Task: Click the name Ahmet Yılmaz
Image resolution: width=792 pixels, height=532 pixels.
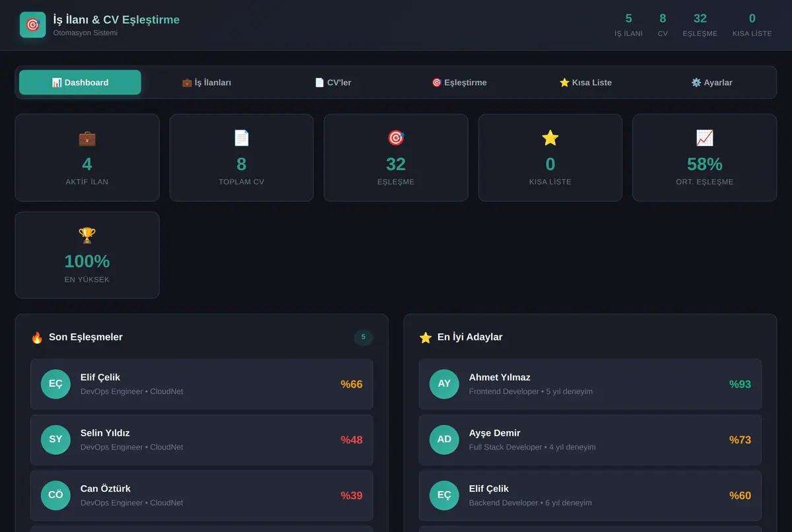Action: point(500,378)
